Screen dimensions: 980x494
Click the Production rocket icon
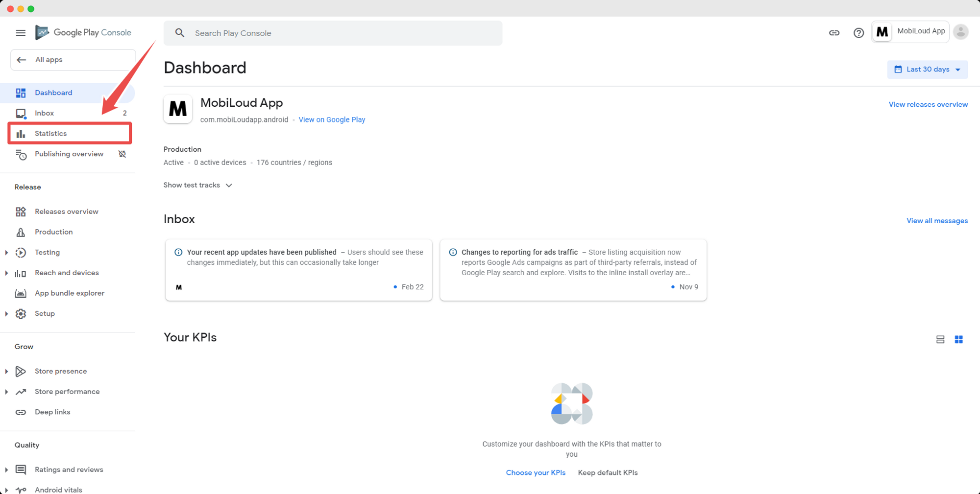pyautogui.click(x=21, y=232)
